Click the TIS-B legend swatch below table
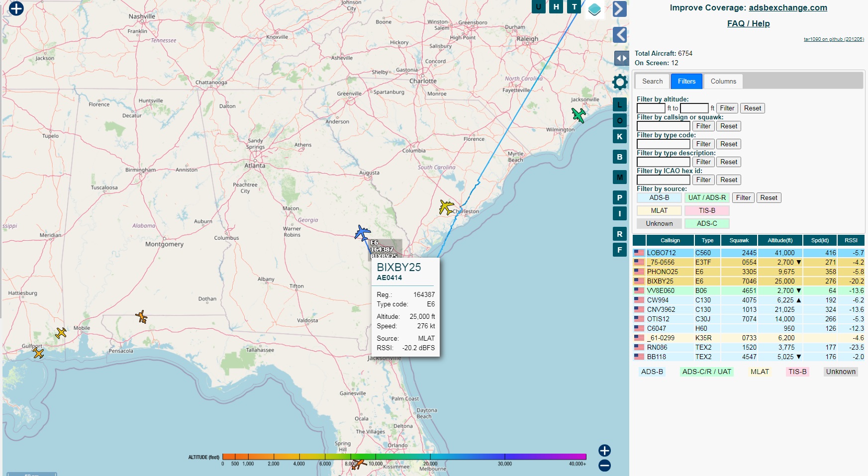 [x=797, y=372]
